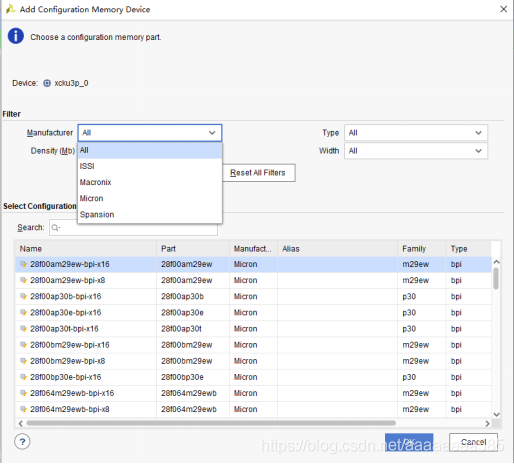The height and width of the screenshot is (464, 514).
Task: Click the blue info icon
Action: click(16, 36)
